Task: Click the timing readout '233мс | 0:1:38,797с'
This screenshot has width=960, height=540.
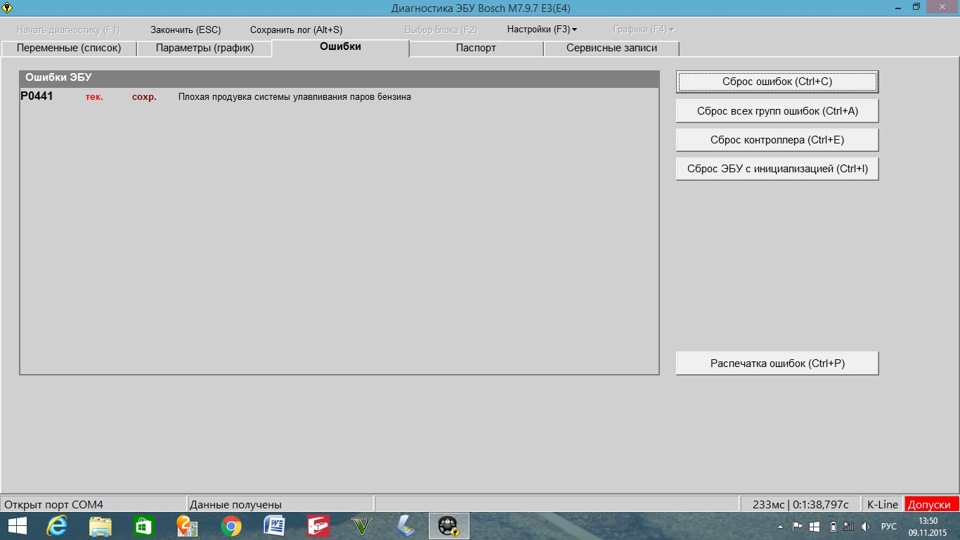Action: 800,504
